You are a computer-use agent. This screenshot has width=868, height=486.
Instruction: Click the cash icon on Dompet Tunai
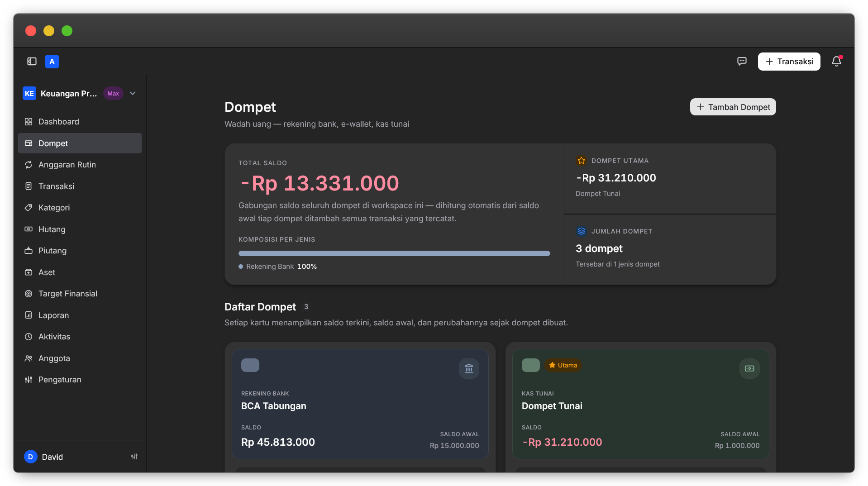coord(749,368)
